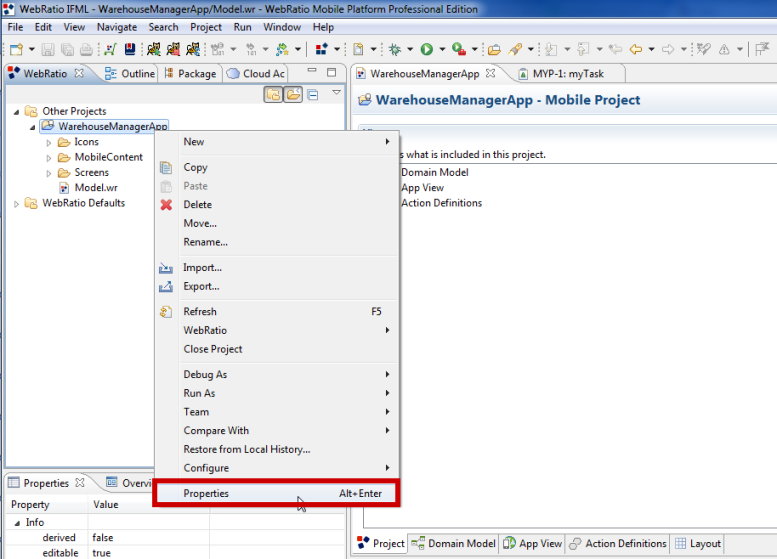The image size is (777, 559).
Task: Toggle the first folder grouping button
Action: coord(273,94)
